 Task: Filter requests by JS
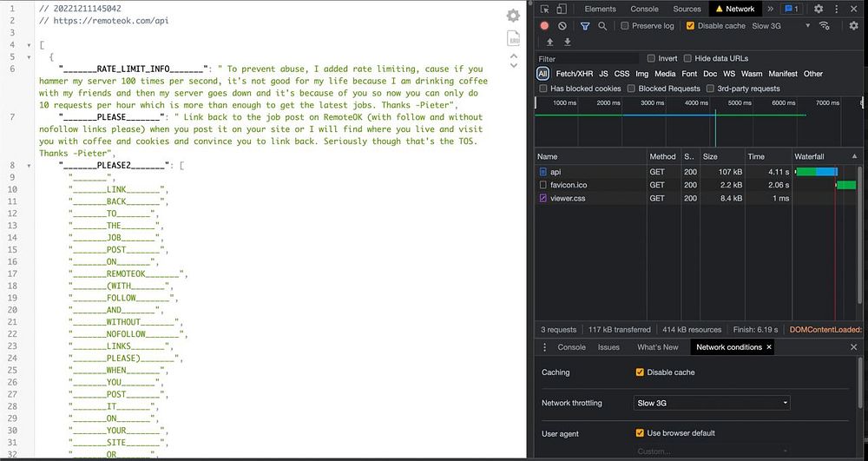[603, 74]
